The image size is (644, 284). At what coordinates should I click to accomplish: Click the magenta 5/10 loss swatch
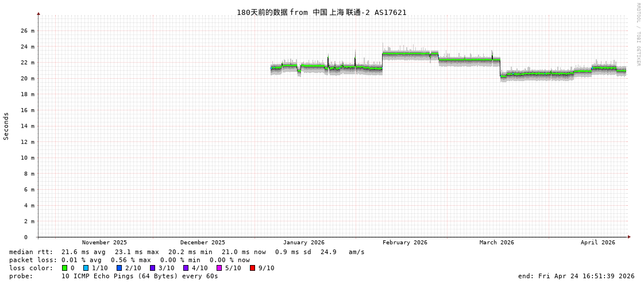[219, 268]
